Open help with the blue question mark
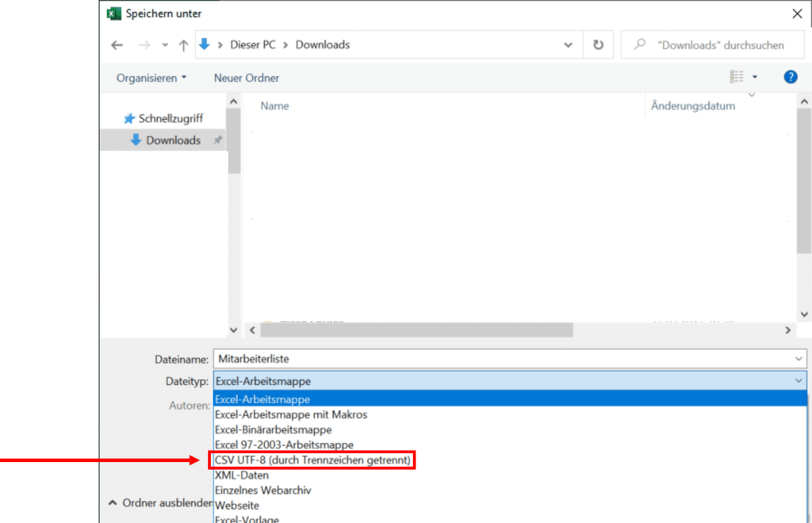The image size is (812, 523). pyautogui.click(x=791, y=77)
